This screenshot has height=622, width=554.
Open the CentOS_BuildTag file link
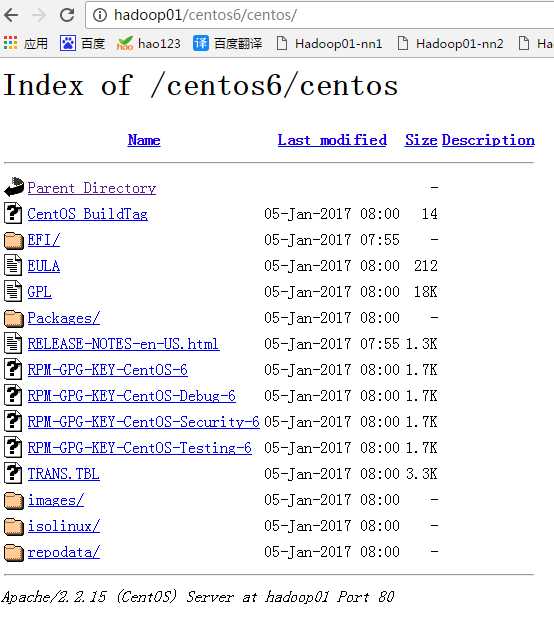[88, 214]
